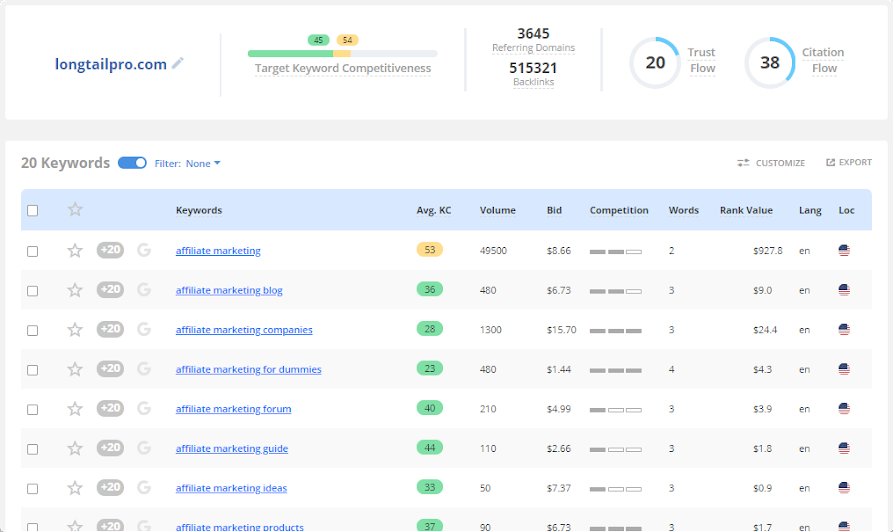Toggle the blue switch next to 20 Keywords
This screenshot has height=532, width=893.
(132, 163)
